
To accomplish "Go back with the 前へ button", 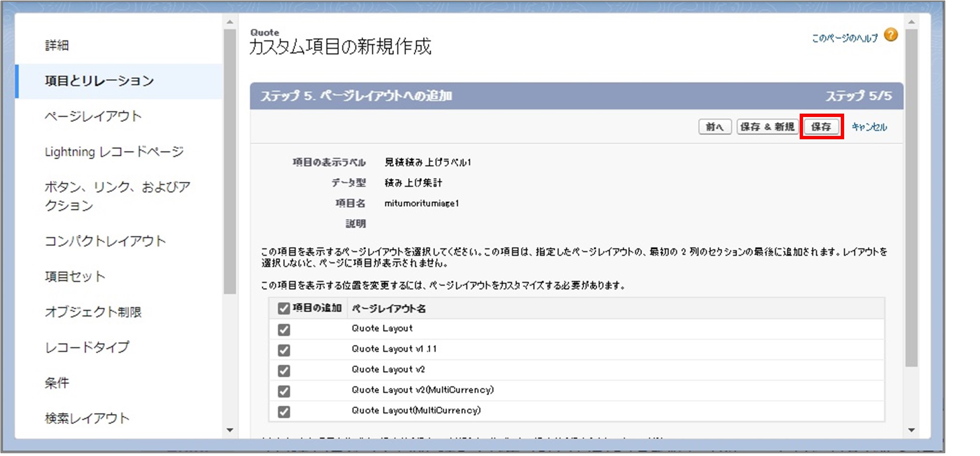I will (x=715, y=127).
